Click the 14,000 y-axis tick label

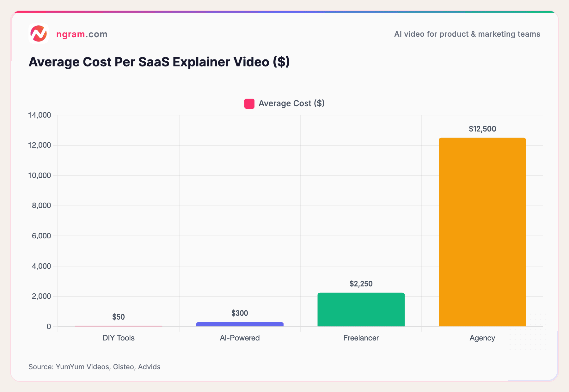pos(40,115)
